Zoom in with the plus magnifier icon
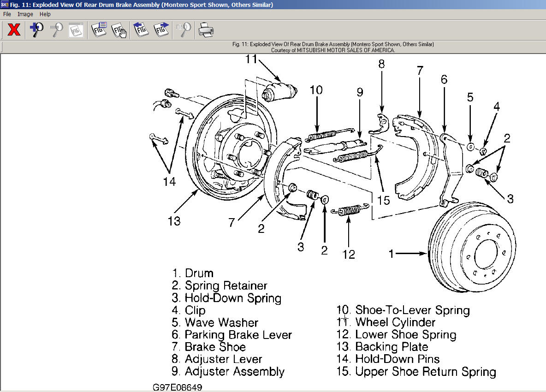The image size is (546, 392). click(x=36, y=30)
